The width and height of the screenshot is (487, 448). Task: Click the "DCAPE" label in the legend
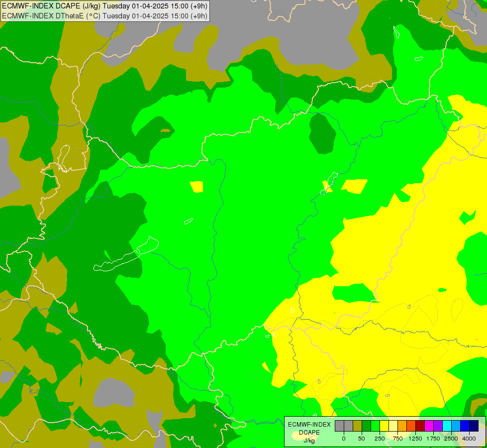[309, 433]
